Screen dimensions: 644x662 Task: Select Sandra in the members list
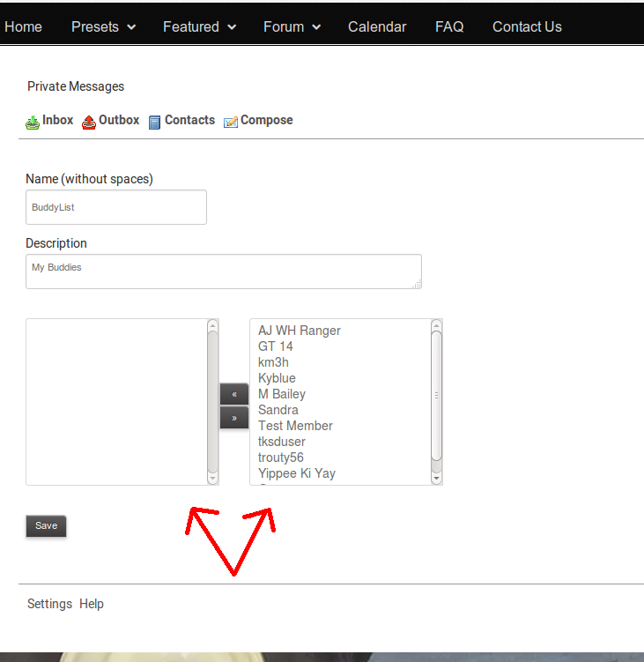click(x=278, y=410)
